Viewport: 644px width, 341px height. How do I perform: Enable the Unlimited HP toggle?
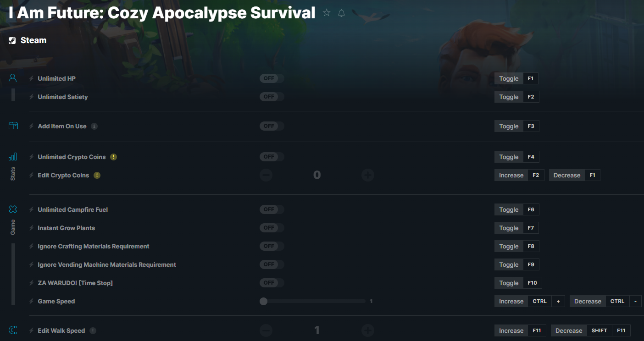tap(272, 78)
